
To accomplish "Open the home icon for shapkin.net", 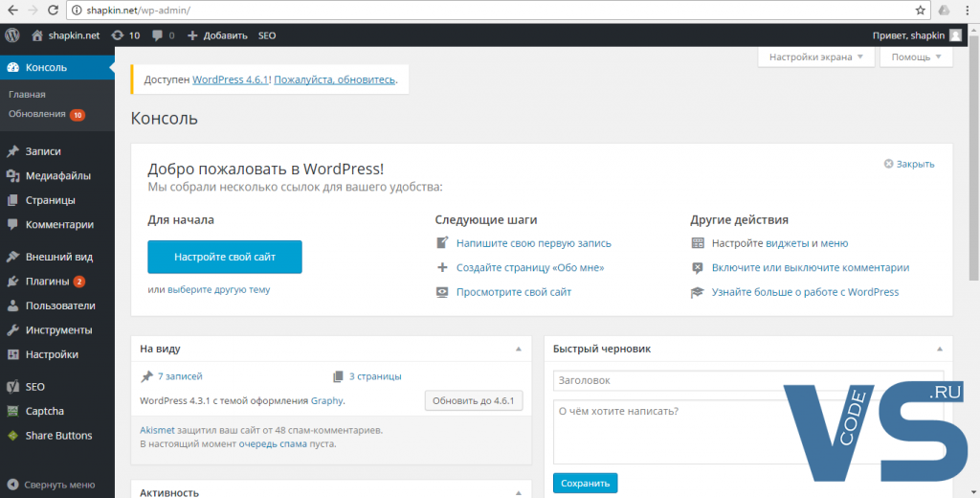I will (37, 35).
